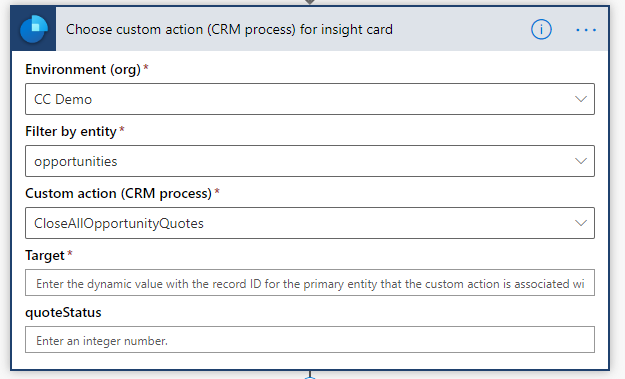Screen dimensions: 625x379
Task: Open the CloseAllOpportunityQuotes action dropdown
Action: pyautogui.click(x=310, y=223)
